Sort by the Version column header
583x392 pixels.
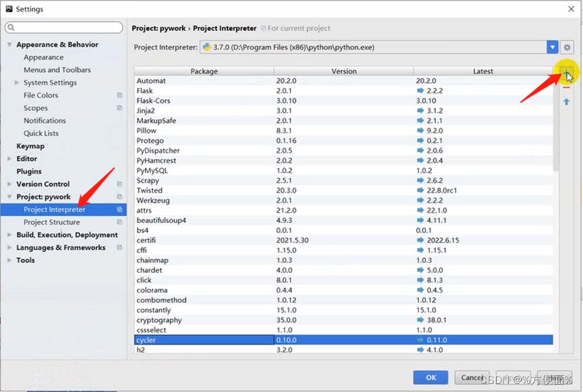344,71
